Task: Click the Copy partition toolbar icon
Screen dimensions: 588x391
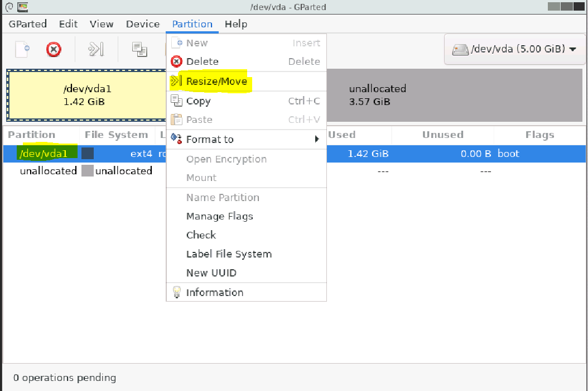Action: (139, 49)
